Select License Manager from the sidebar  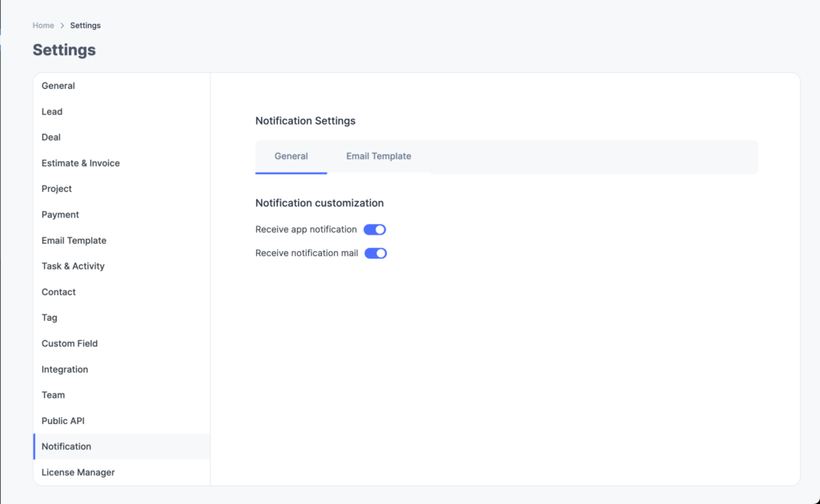point(78,472)
